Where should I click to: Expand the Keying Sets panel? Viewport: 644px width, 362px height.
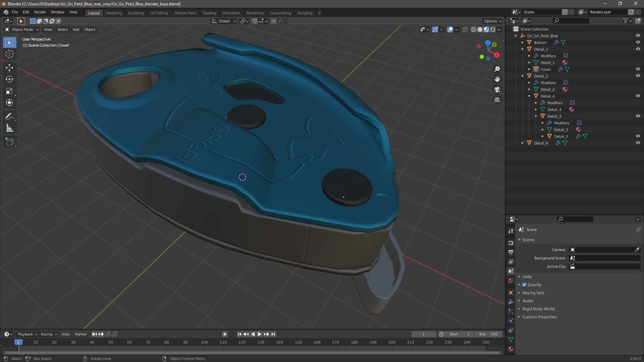pos(533,293)
